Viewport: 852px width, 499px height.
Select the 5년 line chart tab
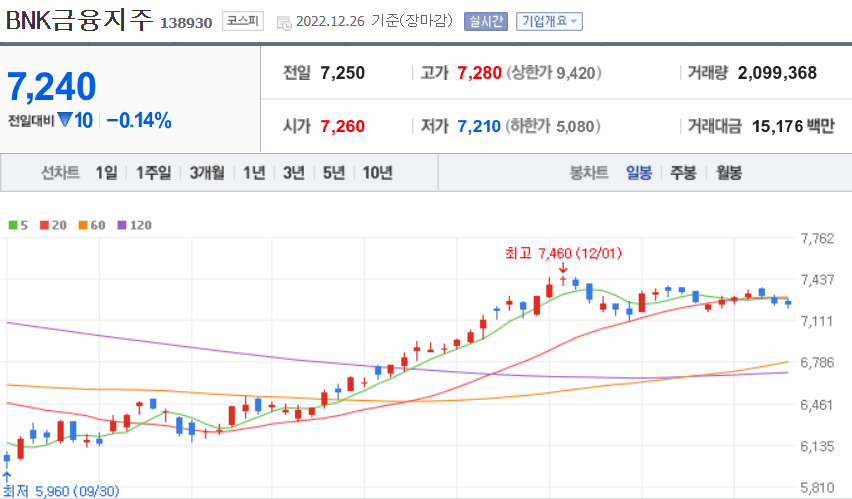pyautogui.click(x=334, y=173)
